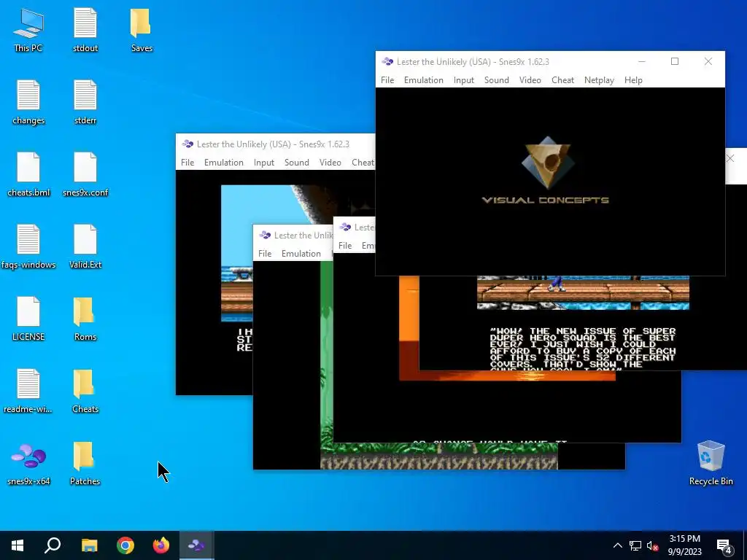The image size is (747, 560).
Task: Select the changes text file icon
Action: click(x=28, y=102)
